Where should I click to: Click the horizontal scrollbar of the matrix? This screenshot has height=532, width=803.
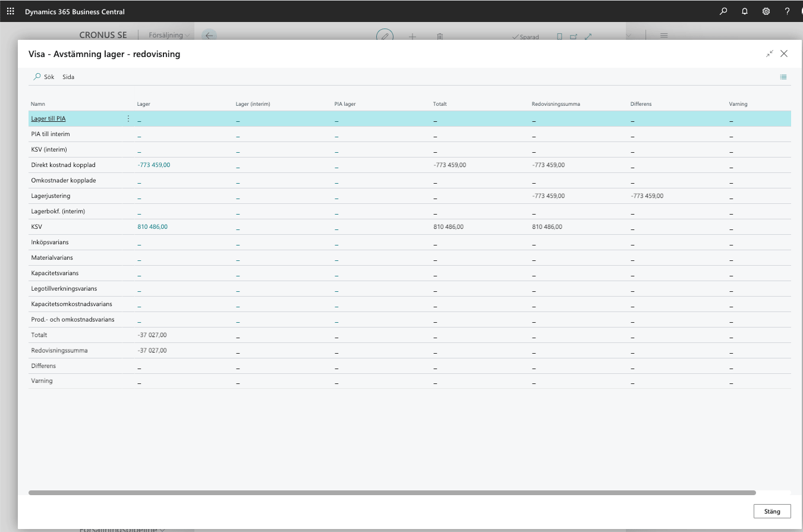(392, 493)
